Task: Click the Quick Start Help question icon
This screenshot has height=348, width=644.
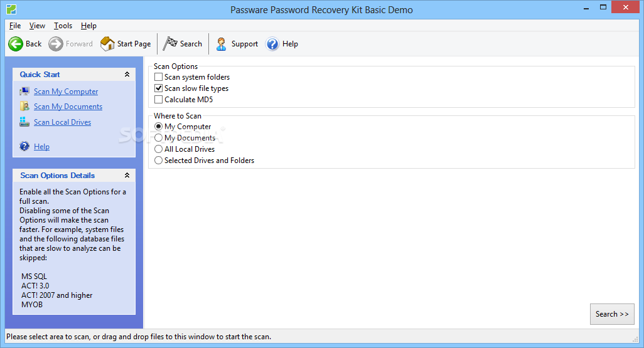Action: (24, 146)
